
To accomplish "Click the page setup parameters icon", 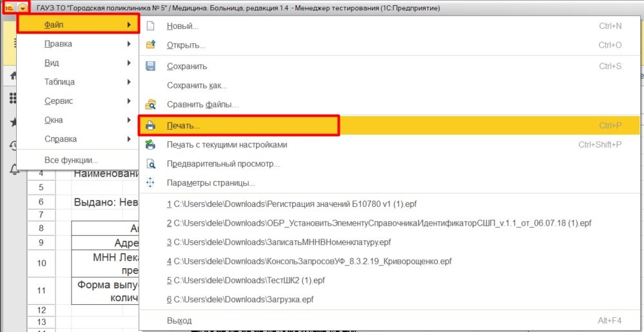I will (151, 183).
